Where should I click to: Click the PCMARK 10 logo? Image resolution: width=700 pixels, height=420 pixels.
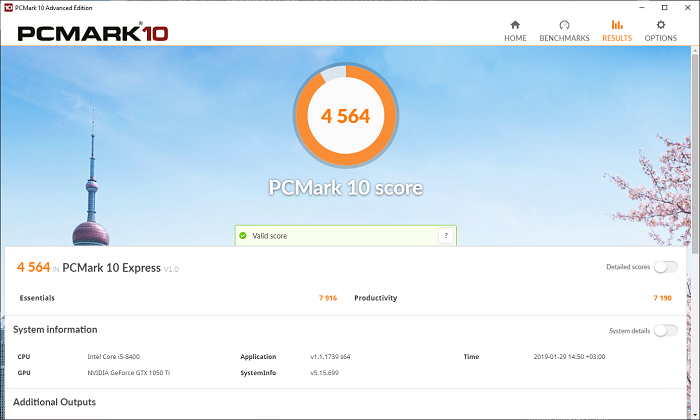pyautogui.click(x=92, y=32)
